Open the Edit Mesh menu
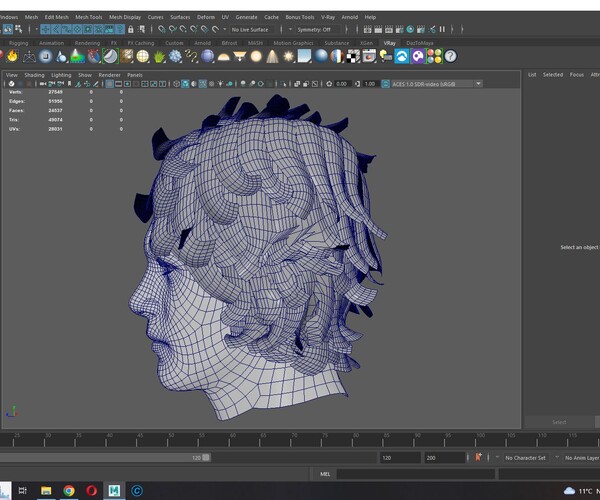 point(57,17)
